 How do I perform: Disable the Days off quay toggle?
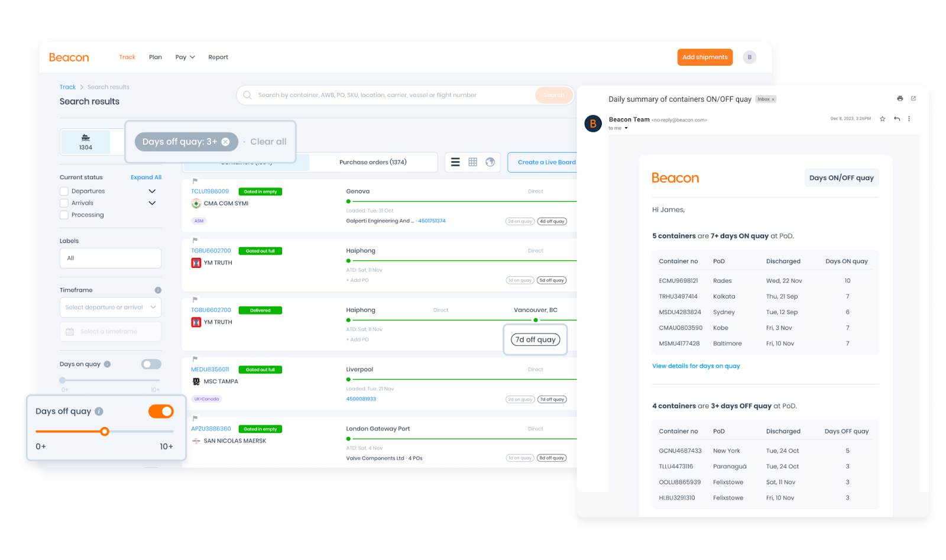tap(161, 411)
